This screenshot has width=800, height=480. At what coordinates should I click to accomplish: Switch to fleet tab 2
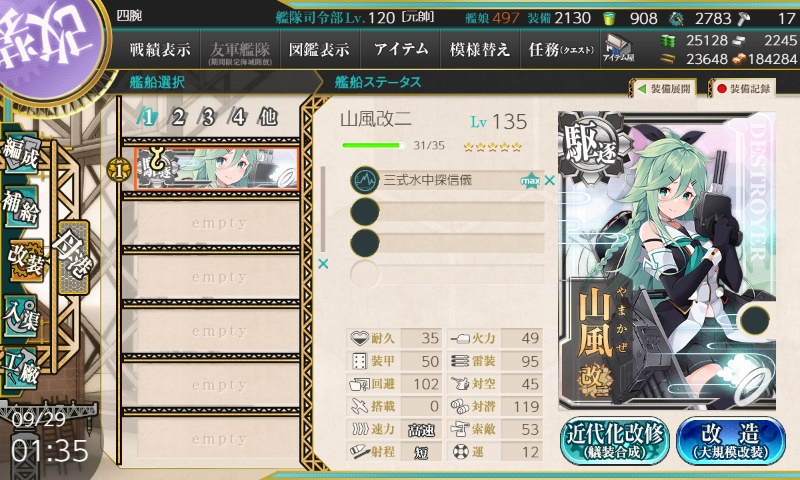[x=178, y=117]
